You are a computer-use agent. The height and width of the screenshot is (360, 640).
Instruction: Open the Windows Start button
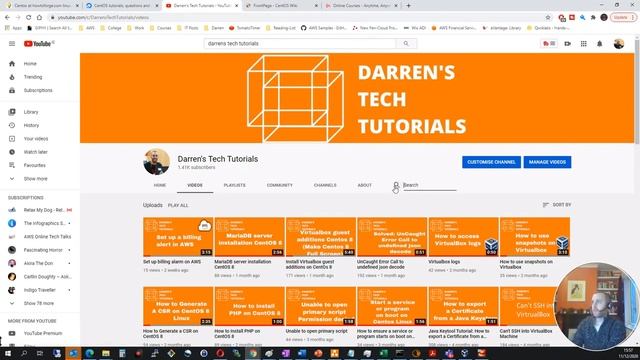7,353
